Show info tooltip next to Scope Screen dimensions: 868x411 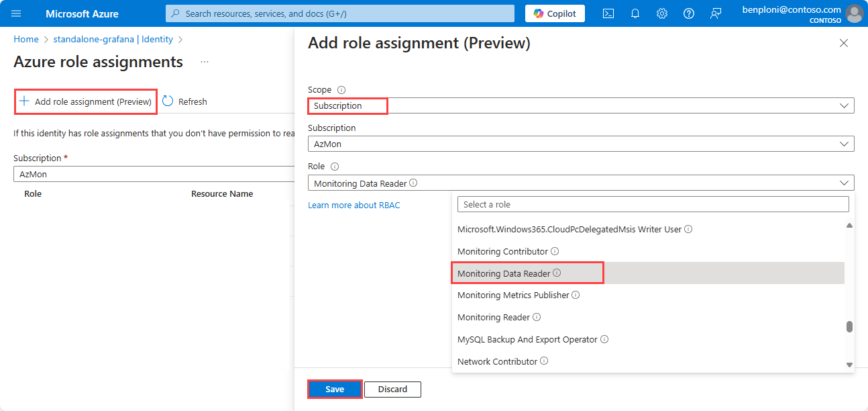coord(341,90)
